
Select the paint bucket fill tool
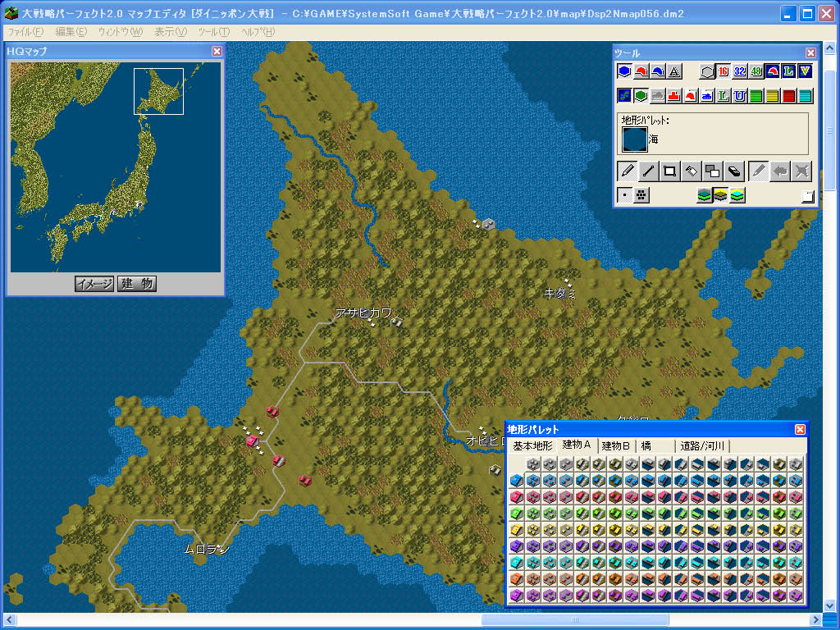(691, 171)
